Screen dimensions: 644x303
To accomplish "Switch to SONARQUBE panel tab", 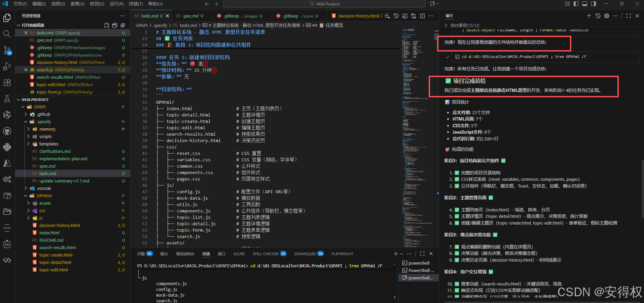I will [x=309, y=254].
